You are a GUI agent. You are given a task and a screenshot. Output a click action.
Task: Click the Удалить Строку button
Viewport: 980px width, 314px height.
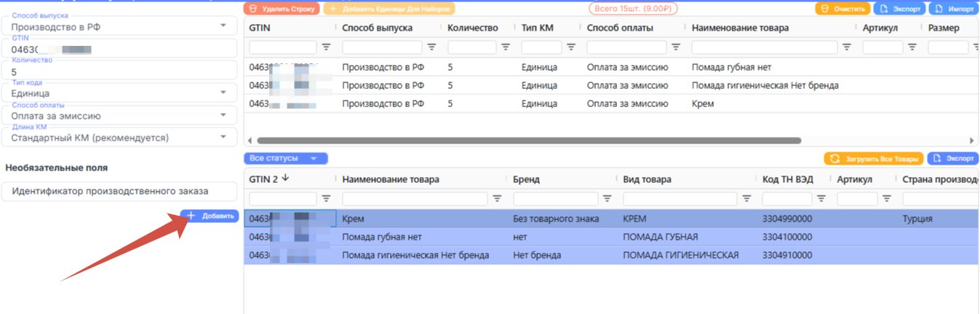tap(281, 9)
